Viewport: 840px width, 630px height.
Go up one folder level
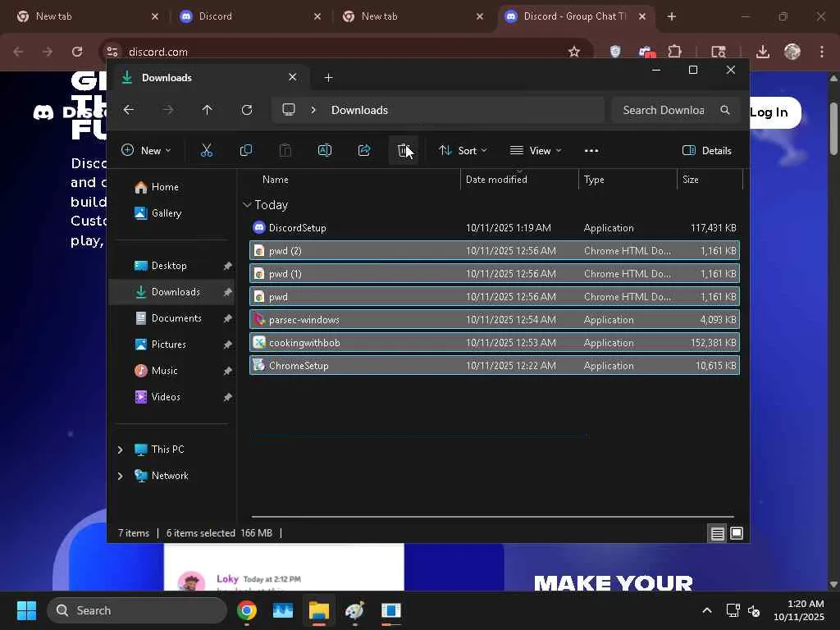pos(207,110)
